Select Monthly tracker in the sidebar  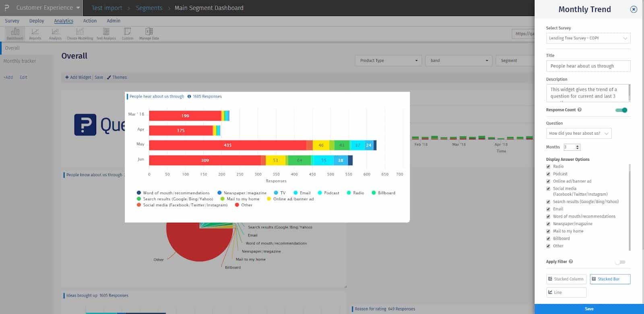pos(20,61)
